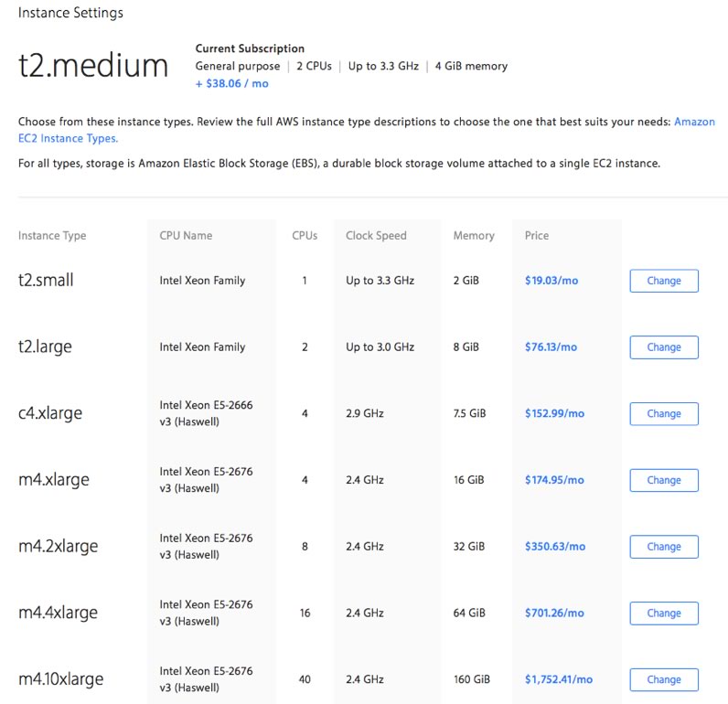
Task: Click the Memory column header
Action: pos(474,235)
